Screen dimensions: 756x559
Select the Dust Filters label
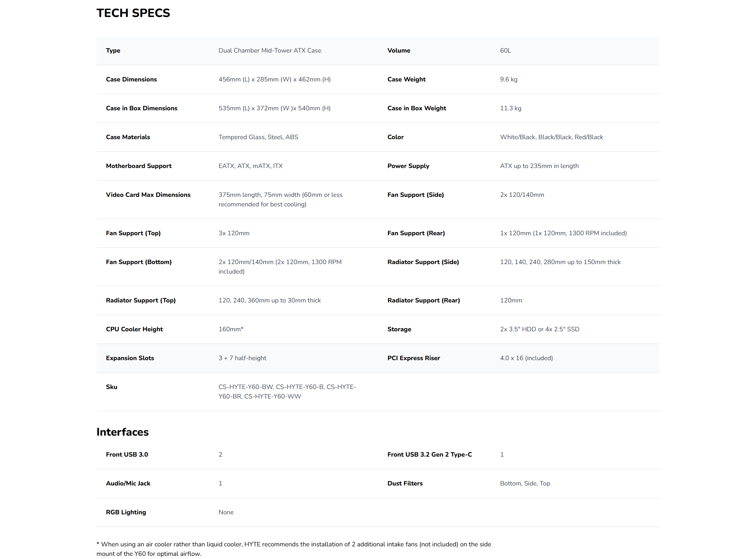[405, 483]
